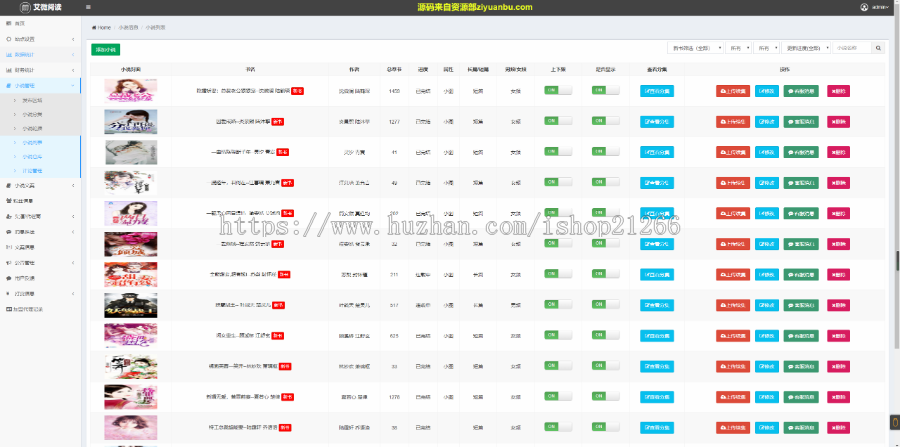Click the novel name search input field

[852, 48]
